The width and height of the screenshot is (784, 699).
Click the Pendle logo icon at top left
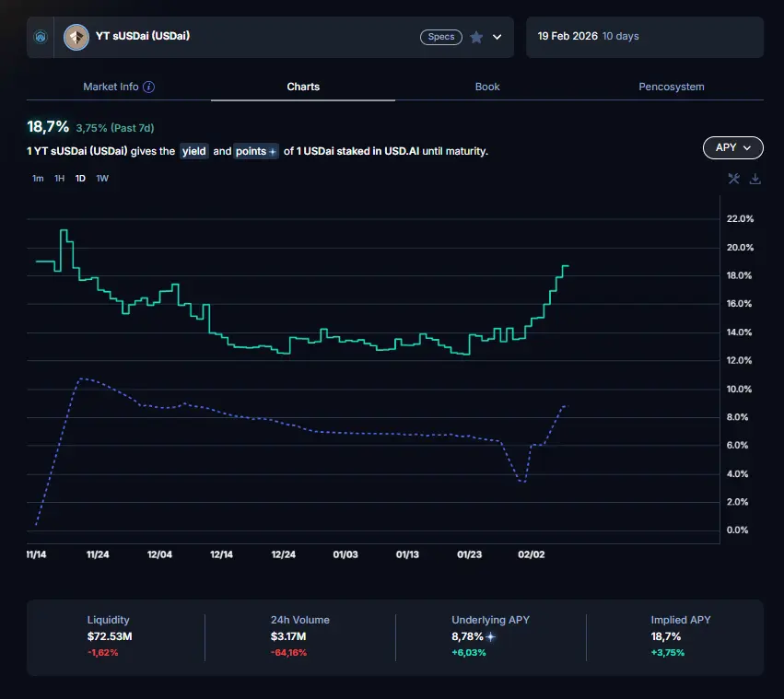(40, 38)
